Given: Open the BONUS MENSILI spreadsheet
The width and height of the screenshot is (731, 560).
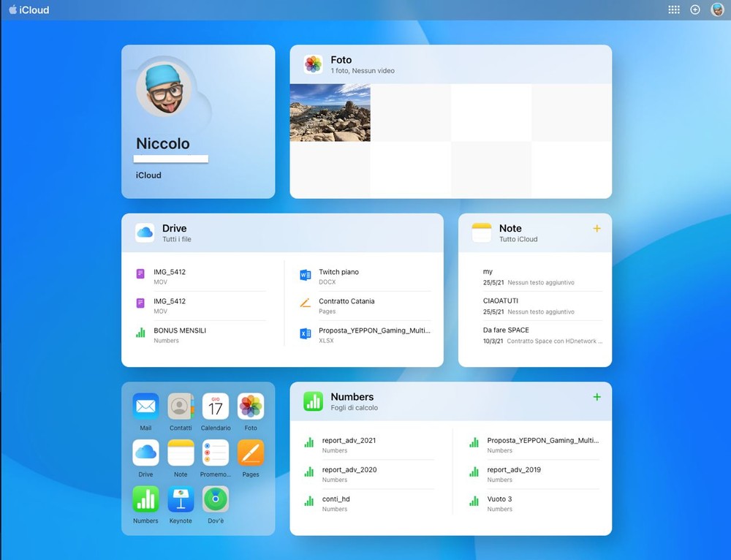Looking at the screenshot, I should pyautogui.click(x=179, y=334).
